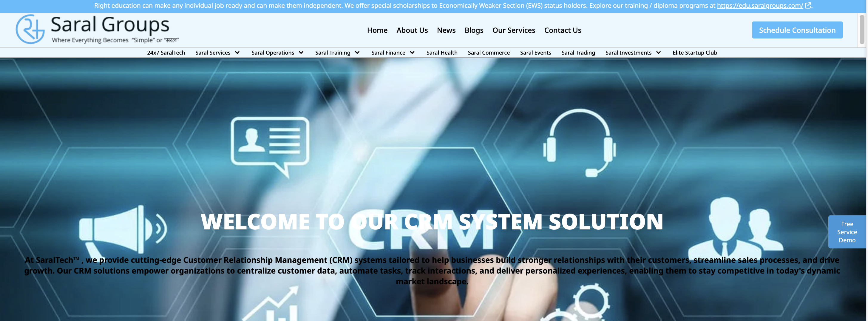868x321 pixels.
Task: Open the Contact Us page
Action: 563,30
